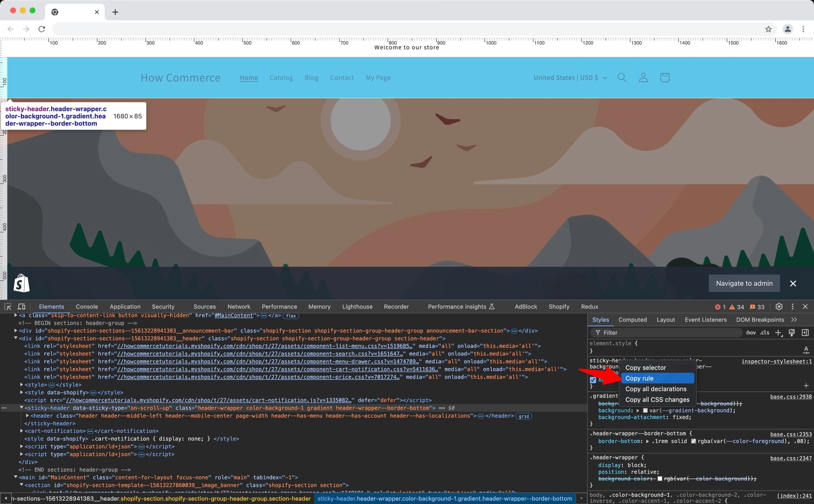The height and width of the screenshot is (504, 814).
Task: Click the flex badge on skip-to-content link
Action: [291, 316]
